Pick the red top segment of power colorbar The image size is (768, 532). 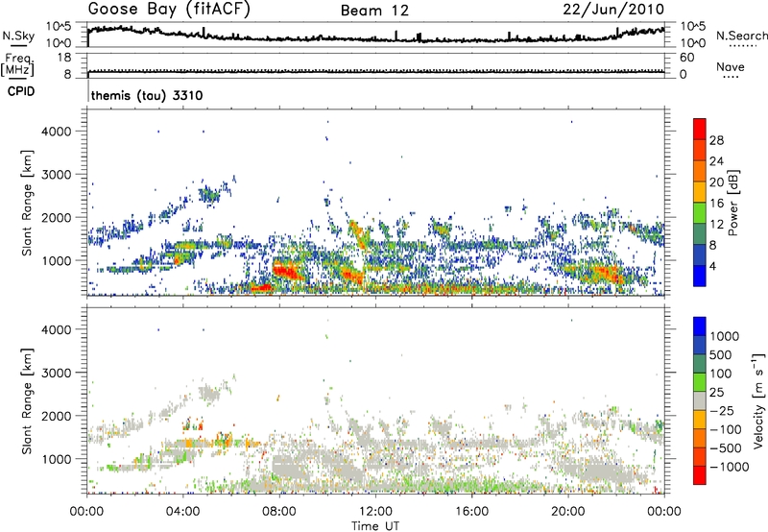[x=700, y=129]
